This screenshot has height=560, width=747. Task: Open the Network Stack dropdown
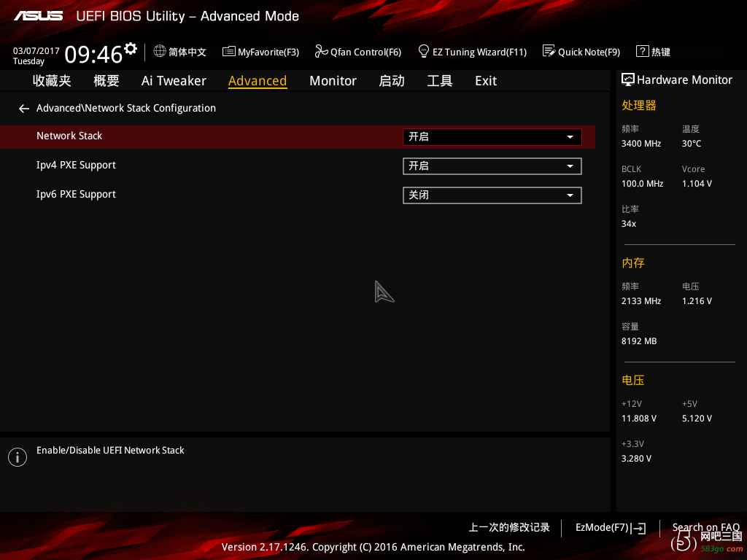[492, 137]
